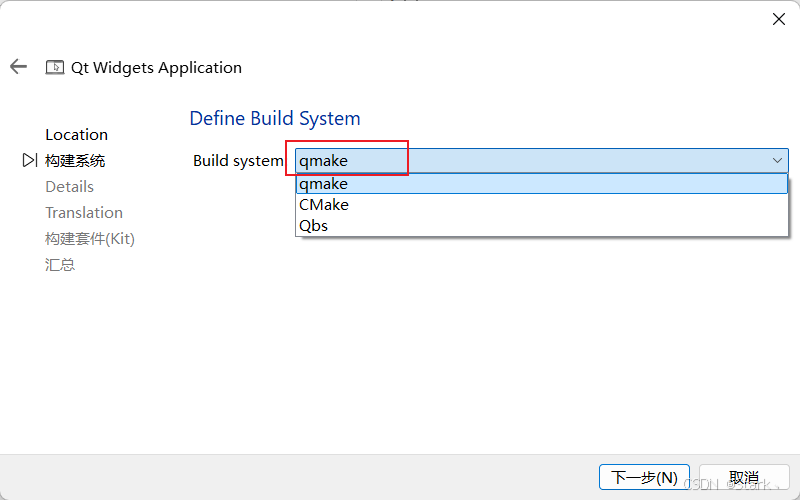The image size is (800, 500).
Task: Choose qmake from the dropdown list
Action: pos(542,184)
